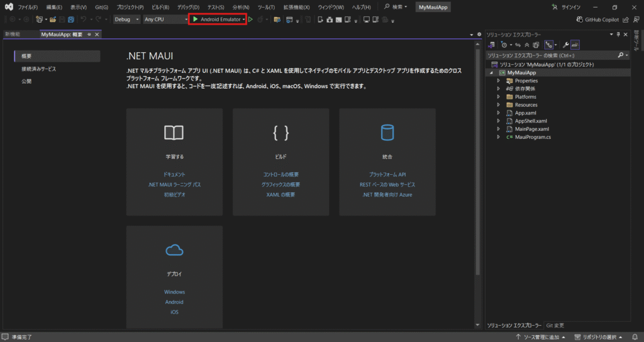
Task: Switch to the Git 変更 tab
Action: click(x=555, y=326)
